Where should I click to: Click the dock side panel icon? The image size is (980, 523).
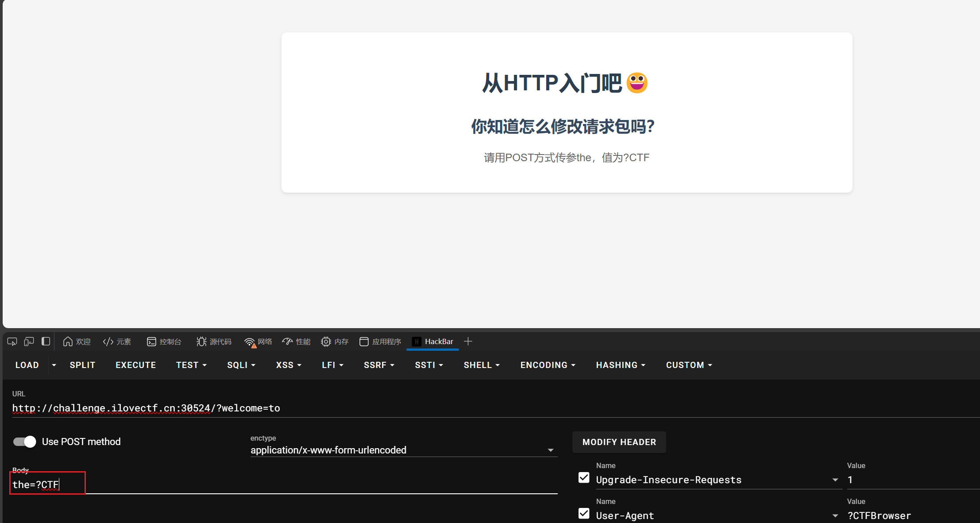pos(46,341)
